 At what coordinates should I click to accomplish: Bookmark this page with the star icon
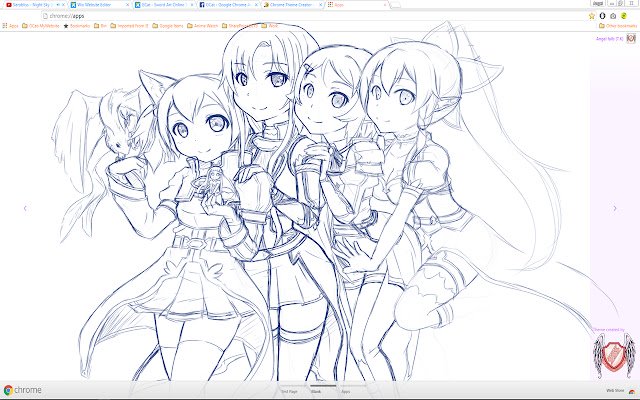[x=591, y=16]
